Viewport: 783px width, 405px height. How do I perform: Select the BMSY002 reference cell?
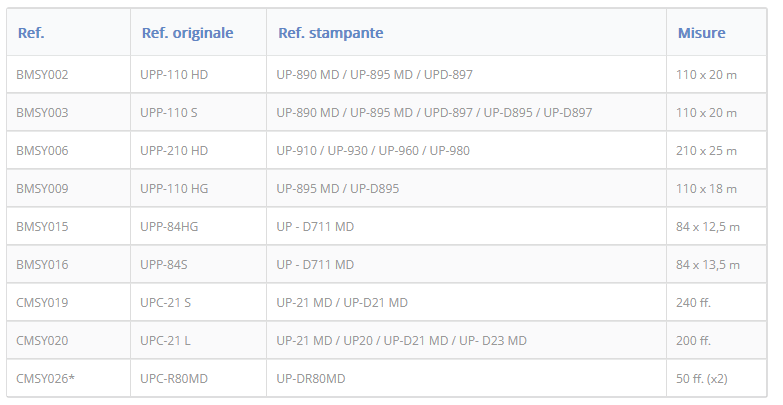coord(68,74)
